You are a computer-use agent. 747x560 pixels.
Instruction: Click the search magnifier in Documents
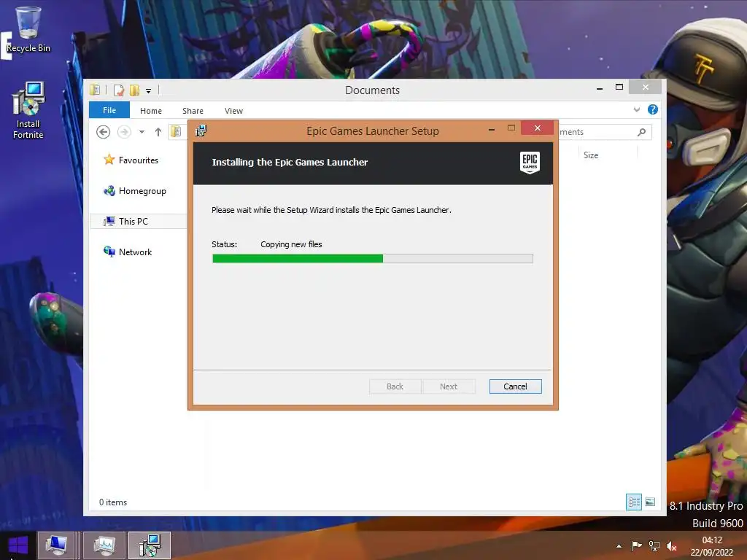click(x=642, y=132)
